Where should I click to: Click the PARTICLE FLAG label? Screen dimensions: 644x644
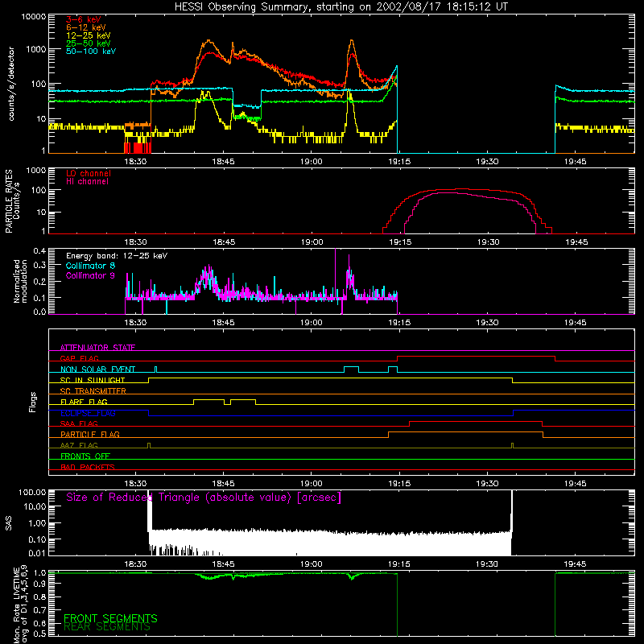pyautogui.click(x=90, y=435)
